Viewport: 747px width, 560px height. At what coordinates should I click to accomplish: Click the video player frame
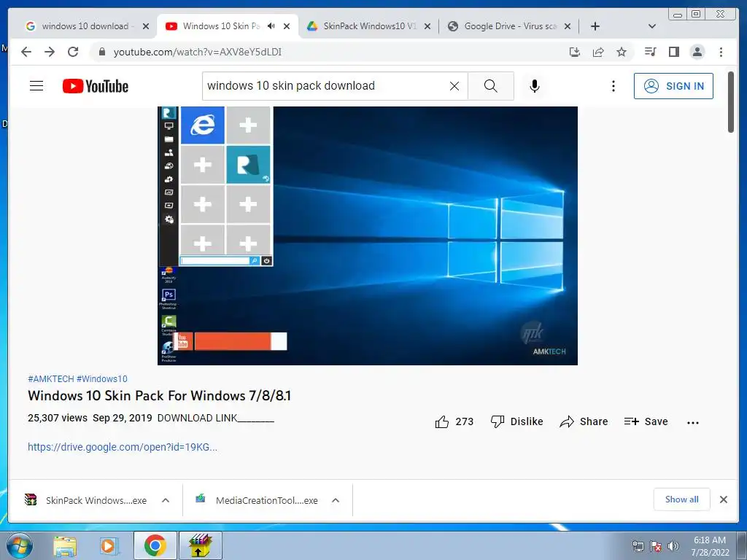pyautogui.click(x=368, y=236)
